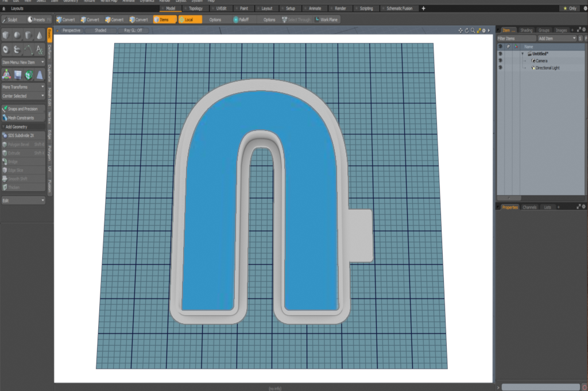
Task: Click Layouts home arrow icon
Action: 4,8
